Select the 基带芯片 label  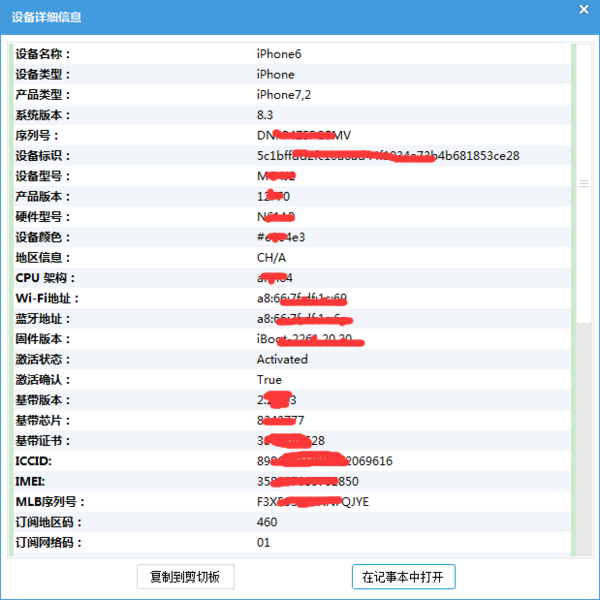pos(43,420)
